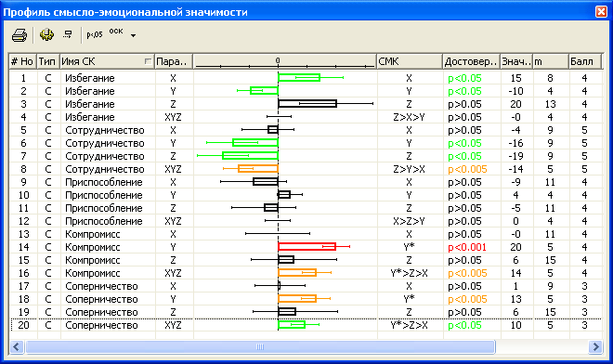The height and width of the screenshot is (364, 613).
Task: Select 'Соперничество' in row 19
Action: 101,312
